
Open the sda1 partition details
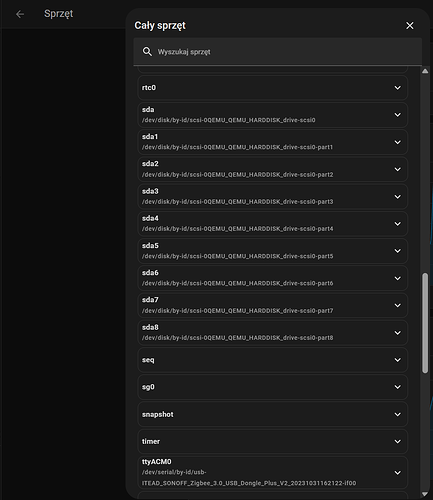[273, 142]
